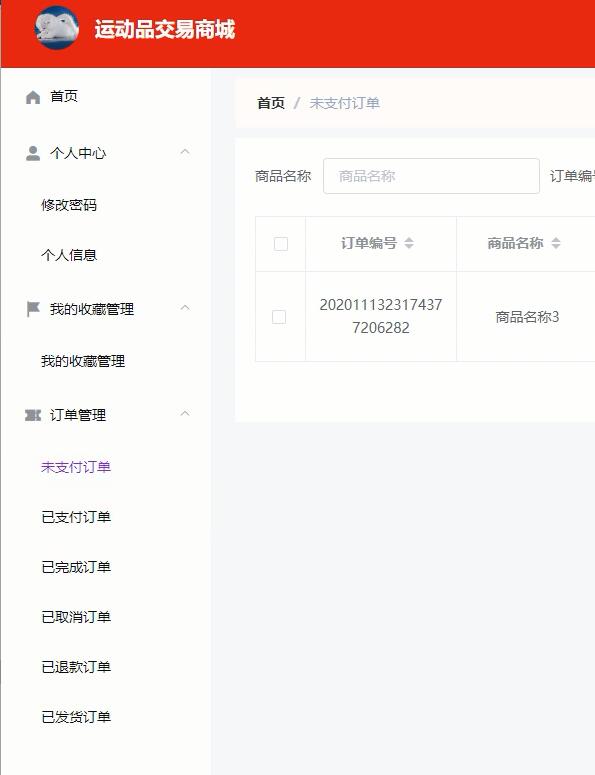Viewport: 595px width, 775px height.
Task: Click the home icon beside 首页
Action: click(x=33, y=97)
